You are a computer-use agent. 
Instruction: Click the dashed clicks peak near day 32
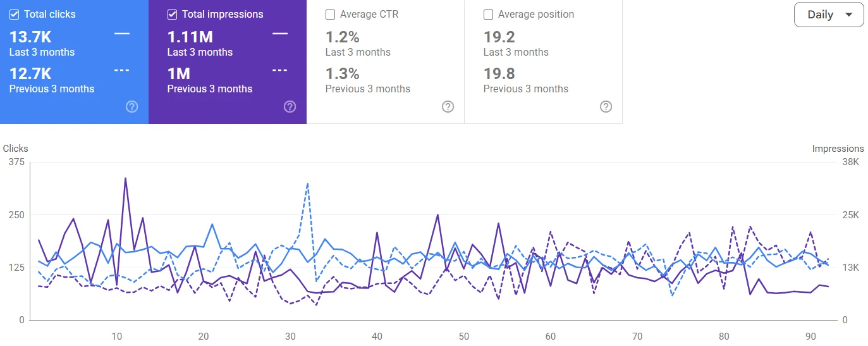[307, 183]
